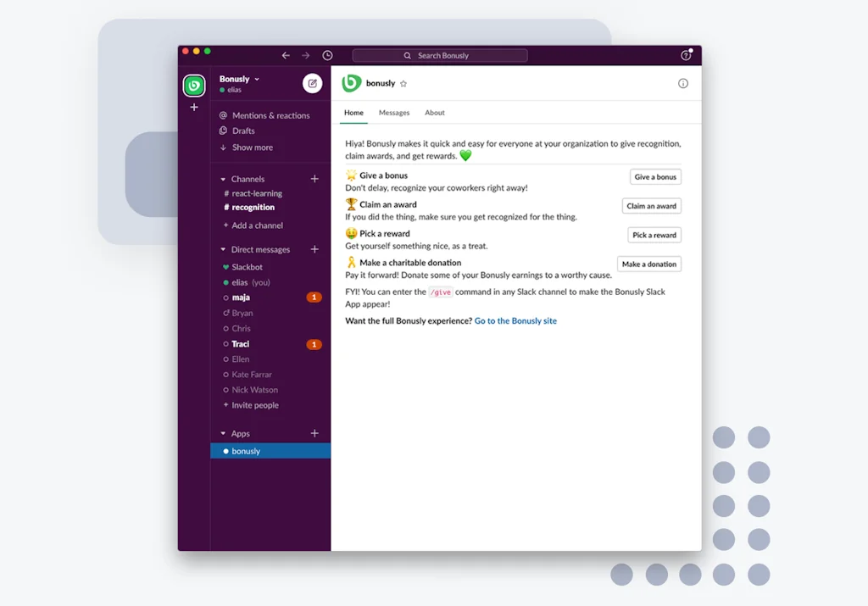Switch to the Messages tab
The height and width of the screenshot is (606, 868).
click(394, 113)
